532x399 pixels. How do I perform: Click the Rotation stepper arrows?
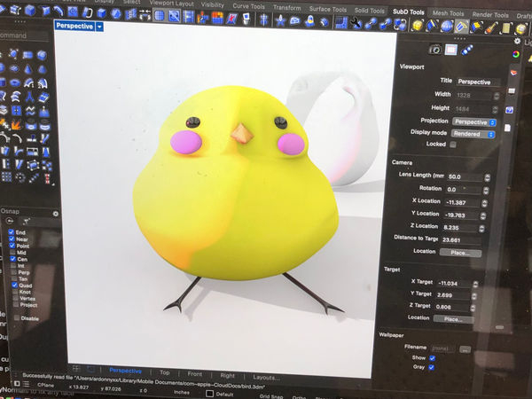point(486,191)
